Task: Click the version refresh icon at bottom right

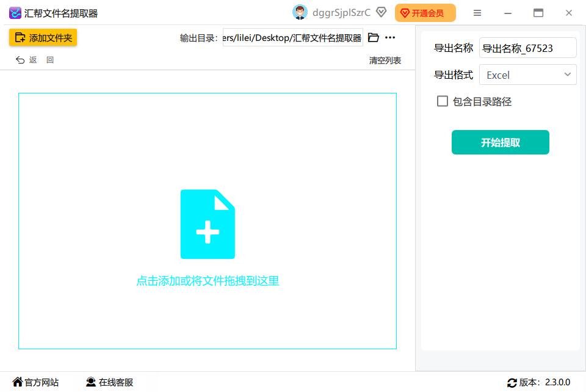Action: [512, 382]
